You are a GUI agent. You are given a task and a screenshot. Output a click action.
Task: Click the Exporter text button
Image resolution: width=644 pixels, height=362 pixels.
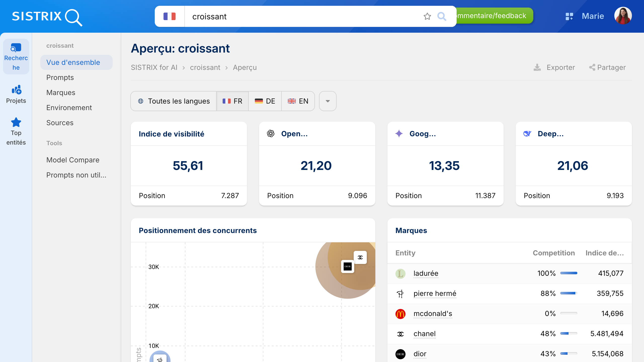coord(561,67)
